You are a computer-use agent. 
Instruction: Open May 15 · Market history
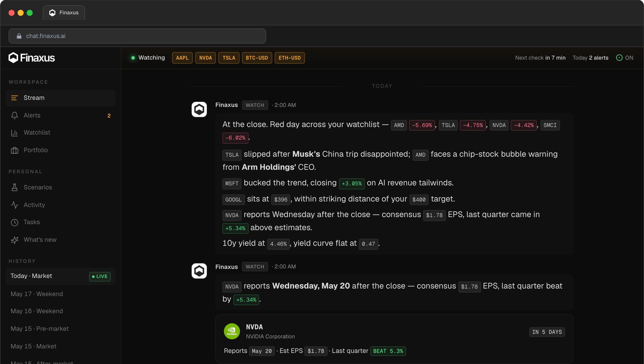60,346
